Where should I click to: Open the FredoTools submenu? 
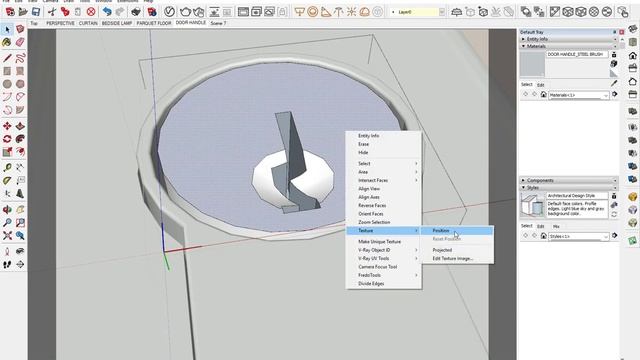[384, 275]
